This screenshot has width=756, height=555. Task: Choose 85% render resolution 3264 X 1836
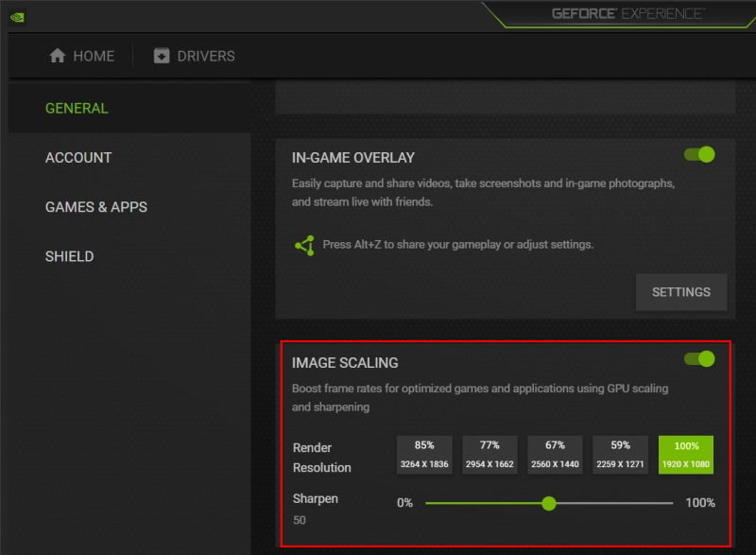[x=424, y=455]
